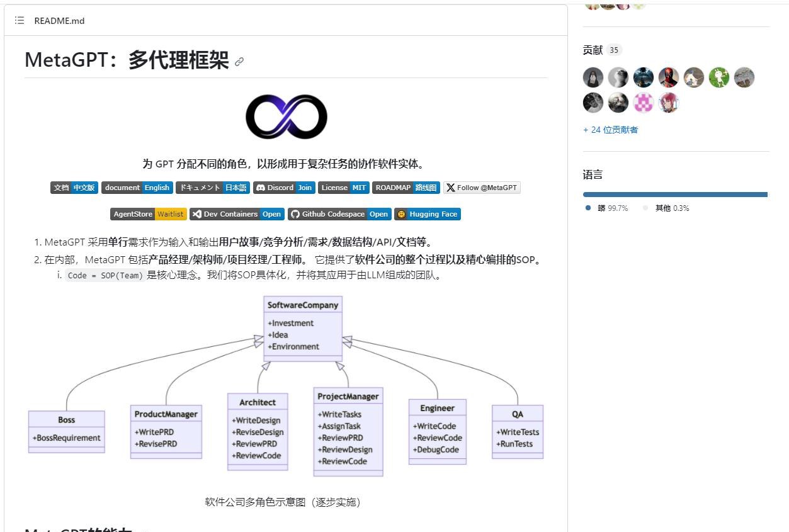Click +BossRequirement text in Boss box

point(67,438)
